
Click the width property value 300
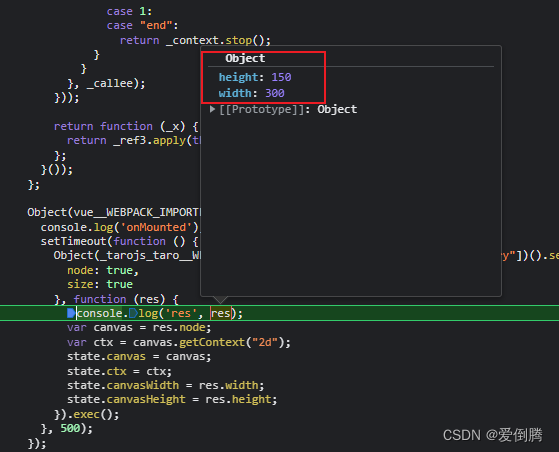tap(275, 93)
